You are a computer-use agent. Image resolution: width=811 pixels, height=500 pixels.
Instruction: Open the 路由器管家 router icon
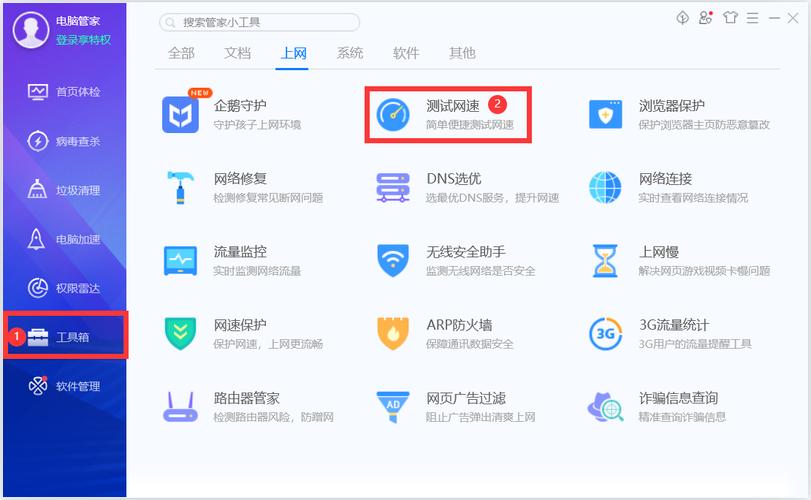(180, 407)
